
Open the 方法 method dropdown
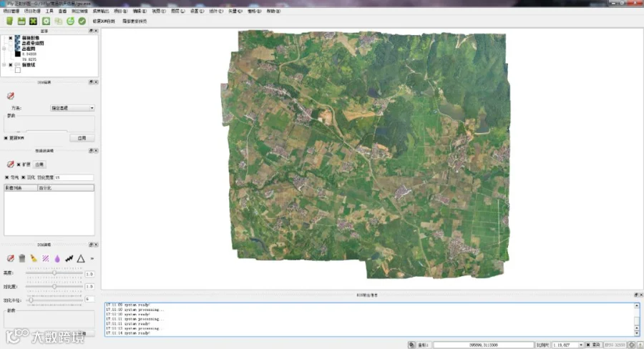72,108
